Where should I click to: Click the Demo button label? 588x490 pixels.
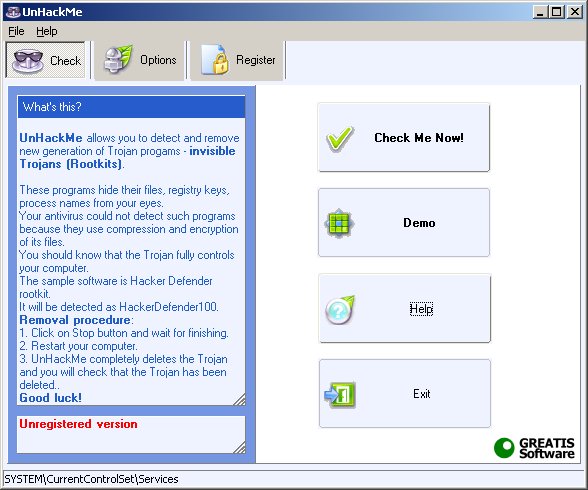tap(419, 223)
